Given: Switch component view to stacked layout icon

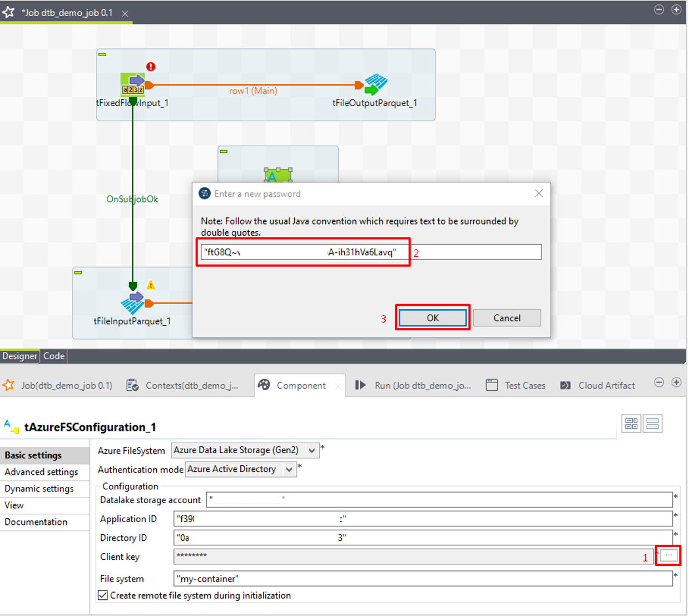Looking at the screenshot, I should click(653, 424).
